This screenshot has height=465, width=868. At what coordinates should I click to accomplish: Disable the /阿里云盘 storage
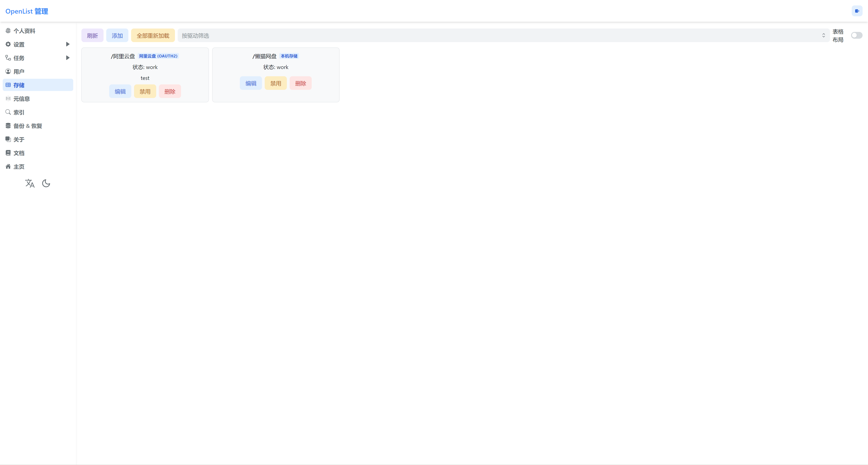[x=145, y=91]
